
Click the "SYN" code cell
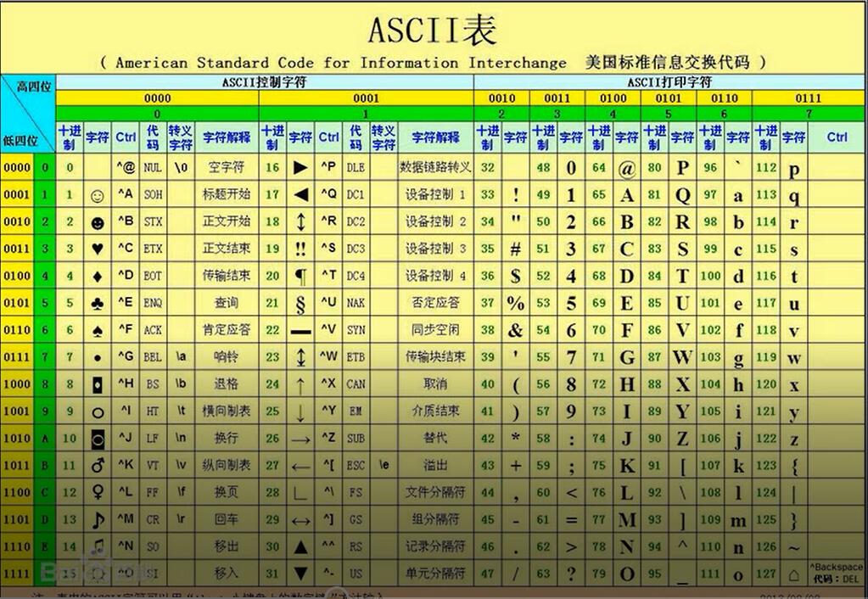356,330
